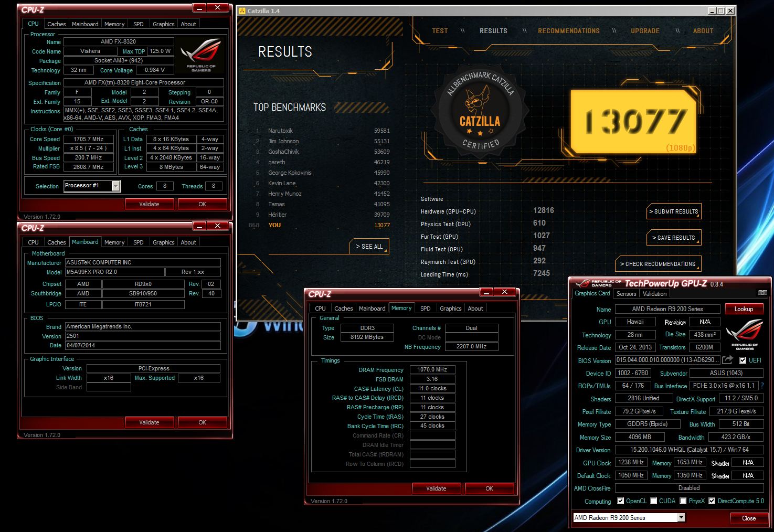The image size is (774, 532).
Task: Click Lookup button in GPU-Z
Action: point(744,309)
